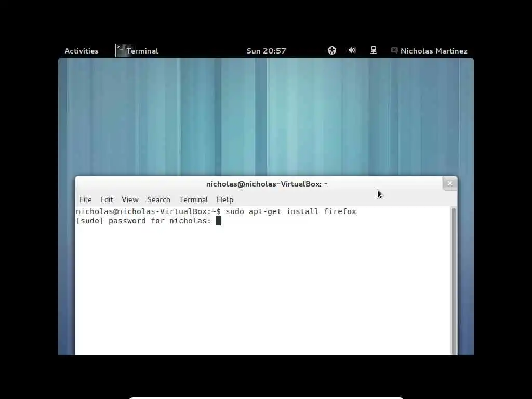The image size is (532, 399).
Task: Click the terminal title nicholas@nicholas-VirtualBox: ~
Action: pos(267,184)
